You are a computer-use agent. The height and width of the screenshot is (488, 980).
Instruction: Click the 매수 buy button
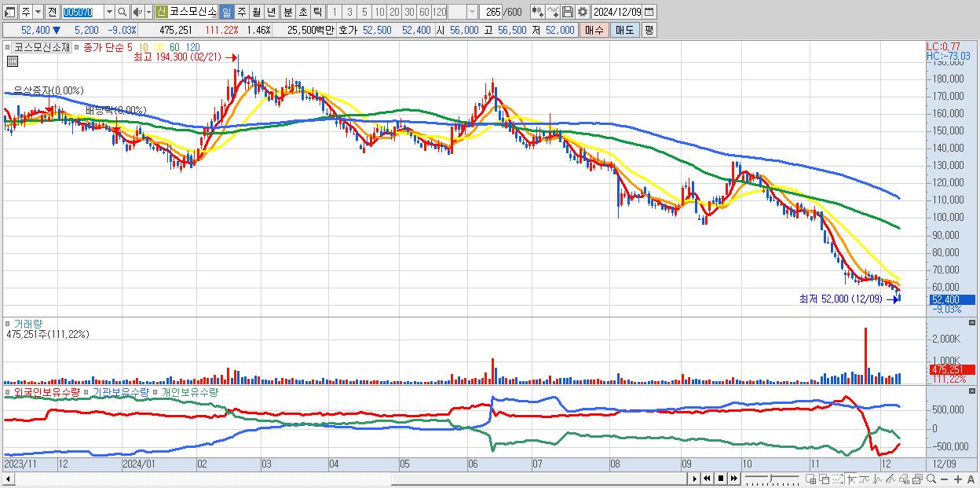pos(594,30)
